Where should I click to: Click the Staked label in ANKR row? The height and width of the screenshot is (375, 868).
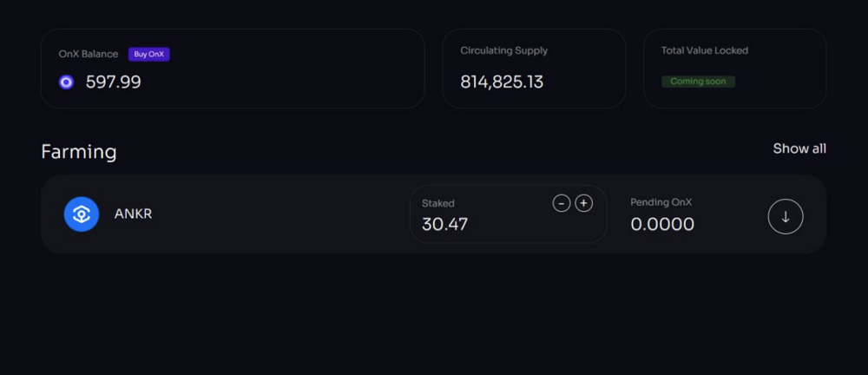coord(437,203)
